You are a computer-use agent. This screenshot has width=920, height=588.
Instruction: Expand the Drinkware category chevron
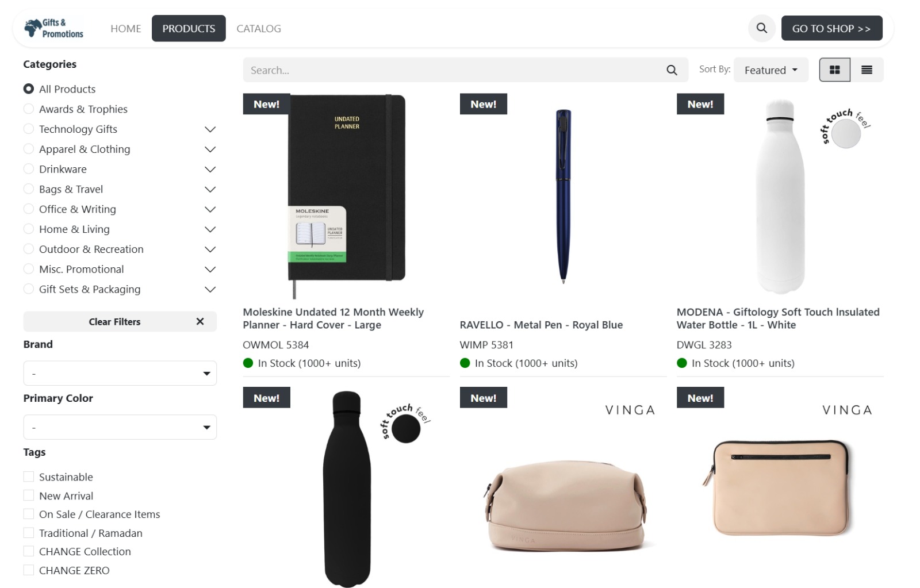[x=210, y=169]
